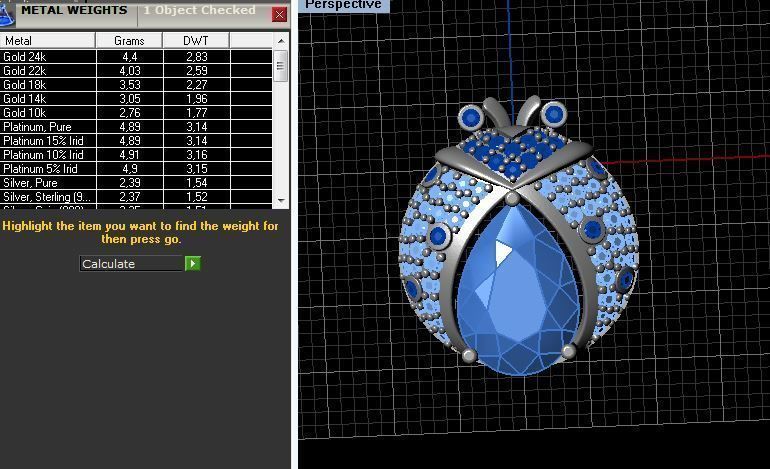Image resolution: width=770 pixels, height=469 pixels.
Task: Click the 1,77 DWT value for Gold 10k
Action: pos(197,112)
